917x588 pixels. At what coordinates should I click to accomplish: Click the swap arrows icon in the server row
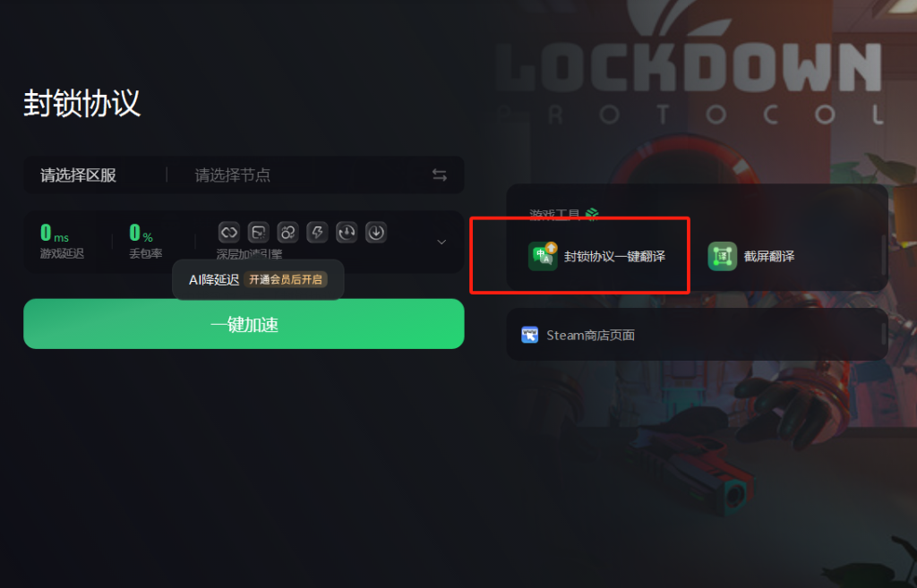tap(439, 175)
